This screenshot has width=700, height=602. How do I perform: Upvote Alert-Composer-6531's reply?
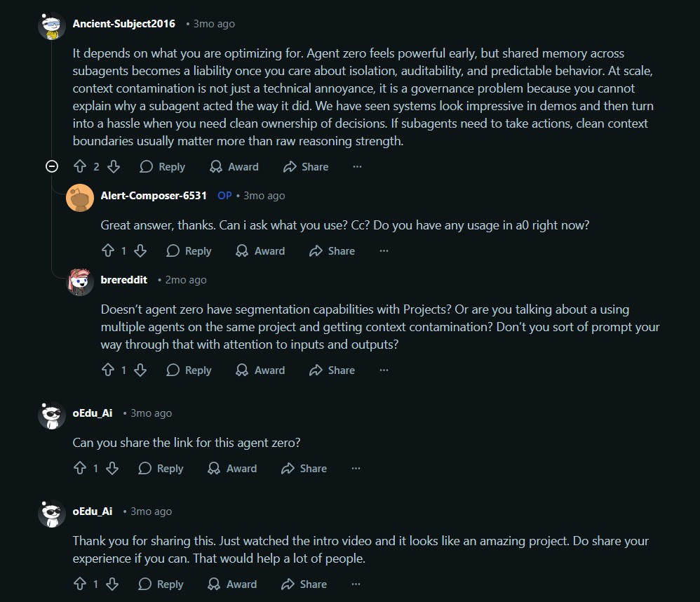(x=108, y=251)
